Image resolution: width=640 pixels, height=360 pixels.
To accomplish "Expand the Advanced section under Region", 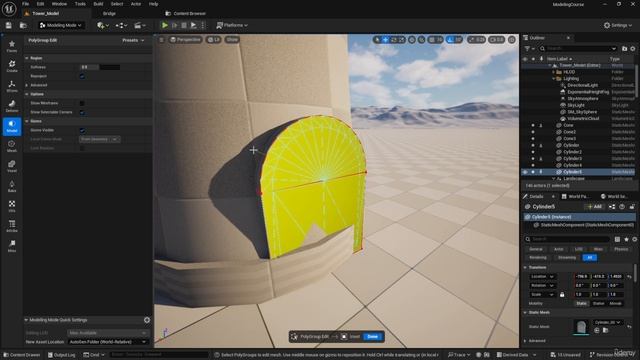I will (27, 85).
